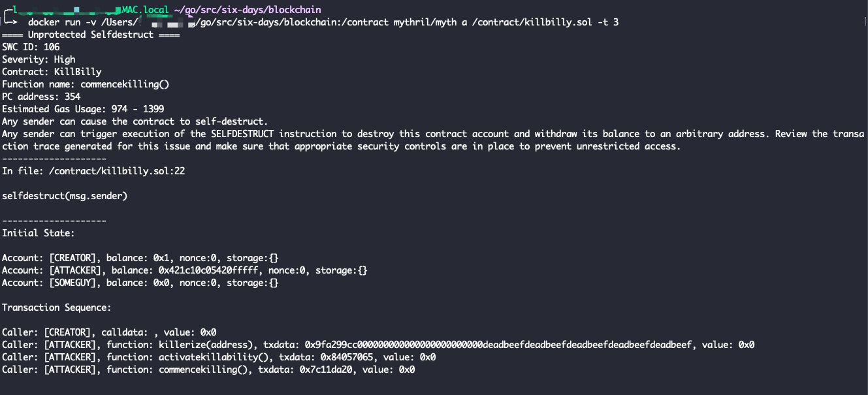Viewport: 868px width, 395px height.
Task: Click the Transaction Sequence: label
Action: tap(57, 308)
